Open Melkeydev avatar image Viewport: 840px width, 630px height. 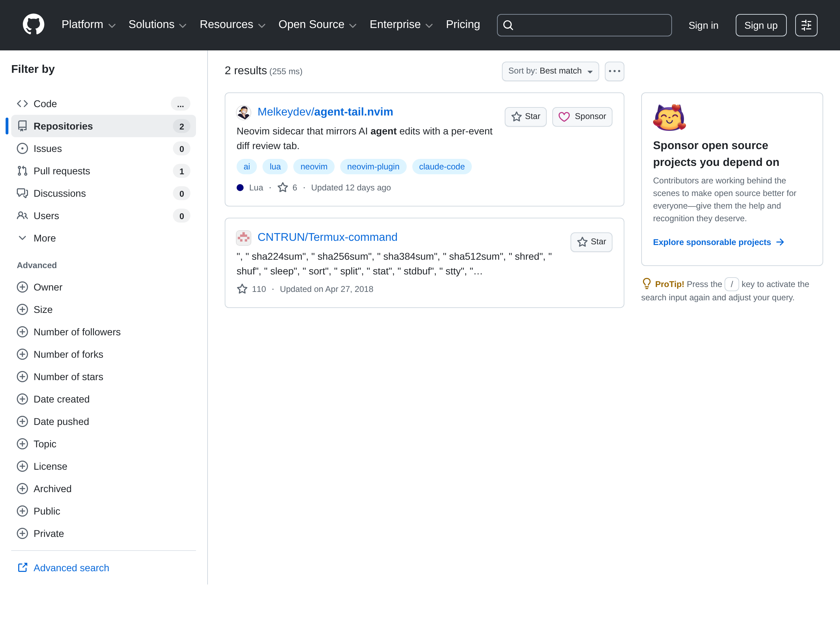(x=243, y=112)
